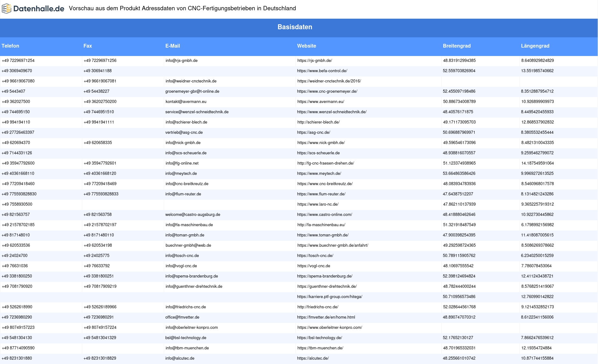Image resolution: width=598 pixels, height=364 pixels.
Task: Open the https://tbm-muenchen.de/ link
Action: [x=320, y=348]
